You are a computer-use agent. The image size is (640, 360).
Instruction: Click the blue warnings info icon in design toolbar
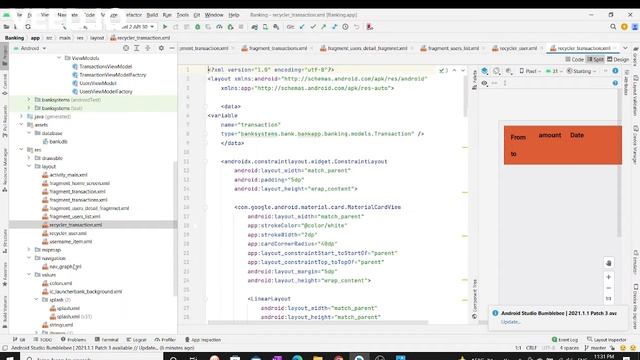pos(615,71)
